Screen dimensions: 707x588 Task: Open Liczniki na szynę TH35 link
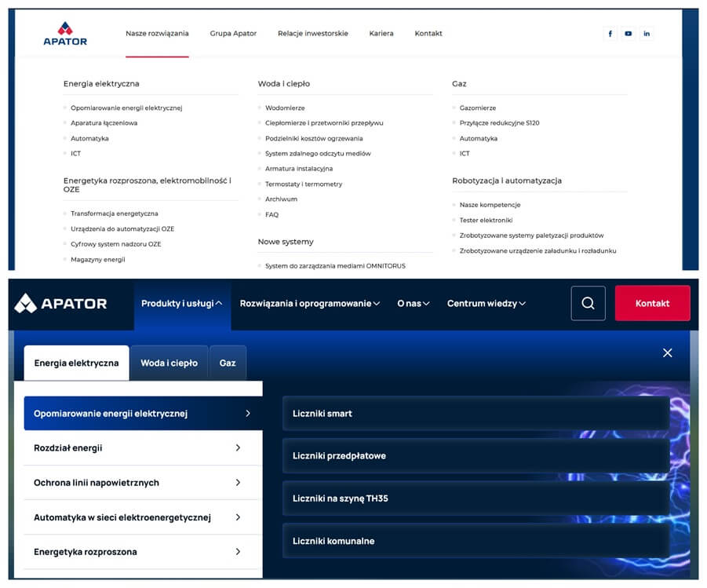(476, 499)
